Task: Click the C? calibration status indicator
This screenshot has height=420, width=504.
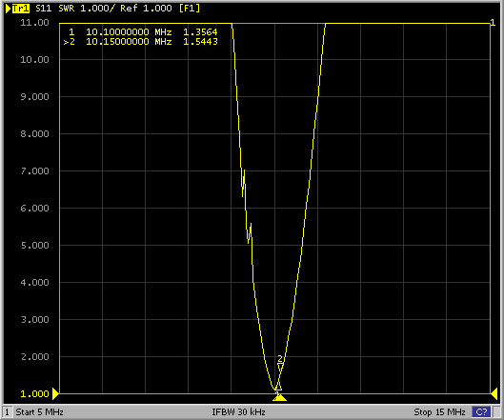Action: pyautogui.click(x=481, y=411)
